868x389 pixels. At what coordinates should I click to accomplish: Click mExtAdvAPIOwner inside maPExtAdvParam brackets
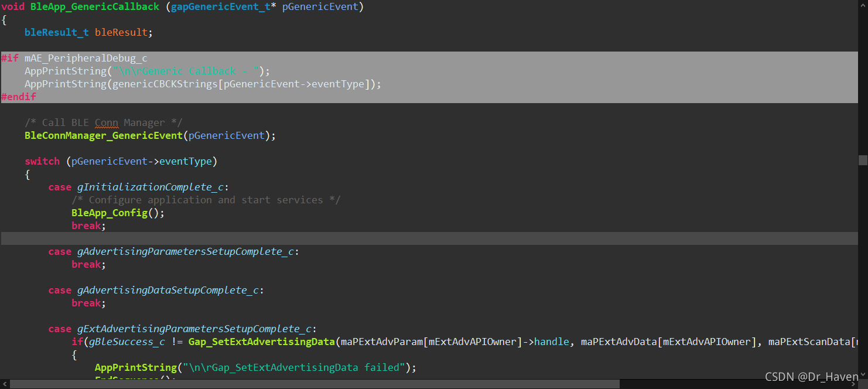click(472, 342)
